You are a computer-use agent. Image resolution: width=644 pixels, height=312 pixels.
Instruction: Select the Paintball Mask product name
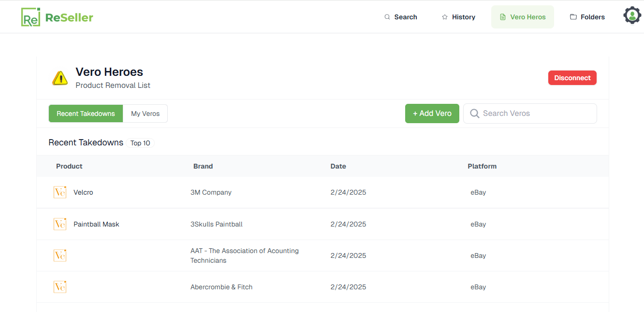96,224
